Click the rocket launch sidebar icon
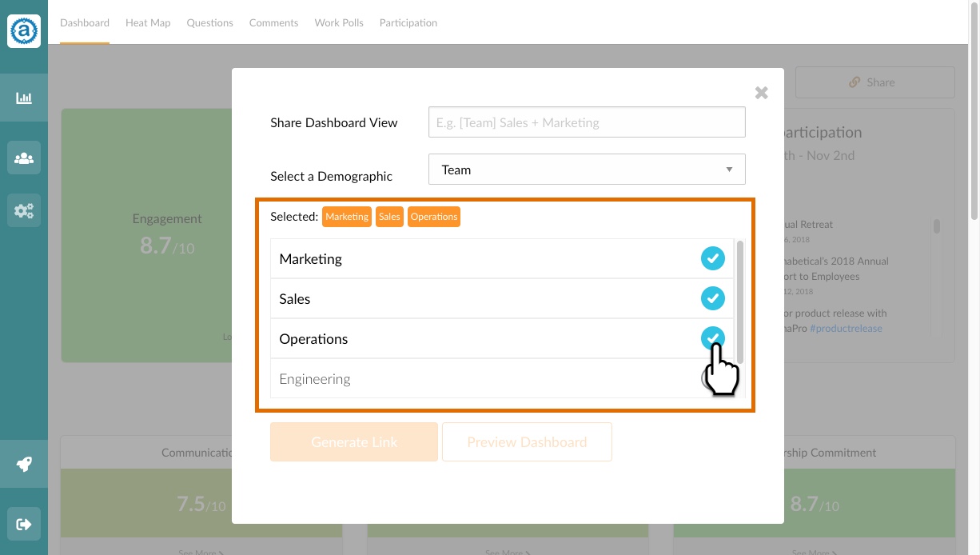Viewport: 980px width, 555px height. pos(24,464)
